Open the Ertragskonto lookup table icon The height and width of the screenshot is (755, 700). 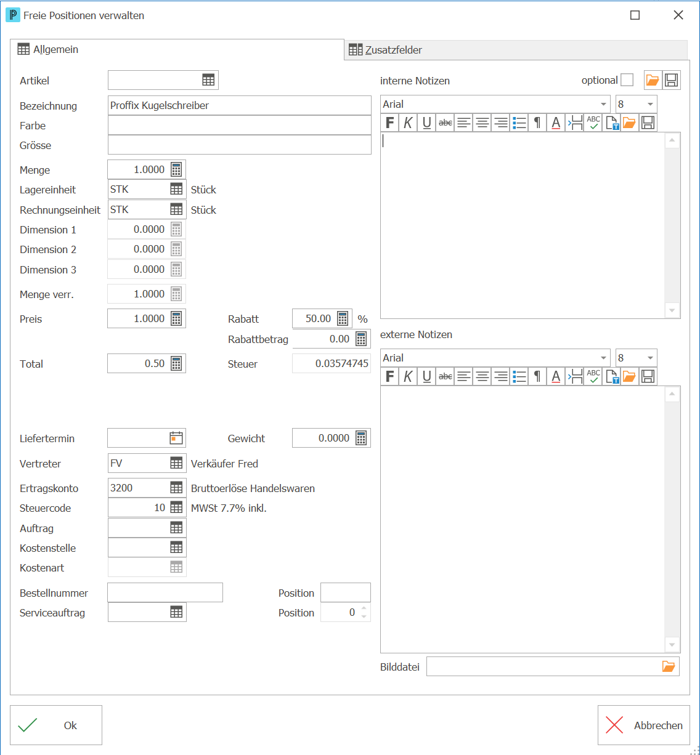click(x=176, y=488)
